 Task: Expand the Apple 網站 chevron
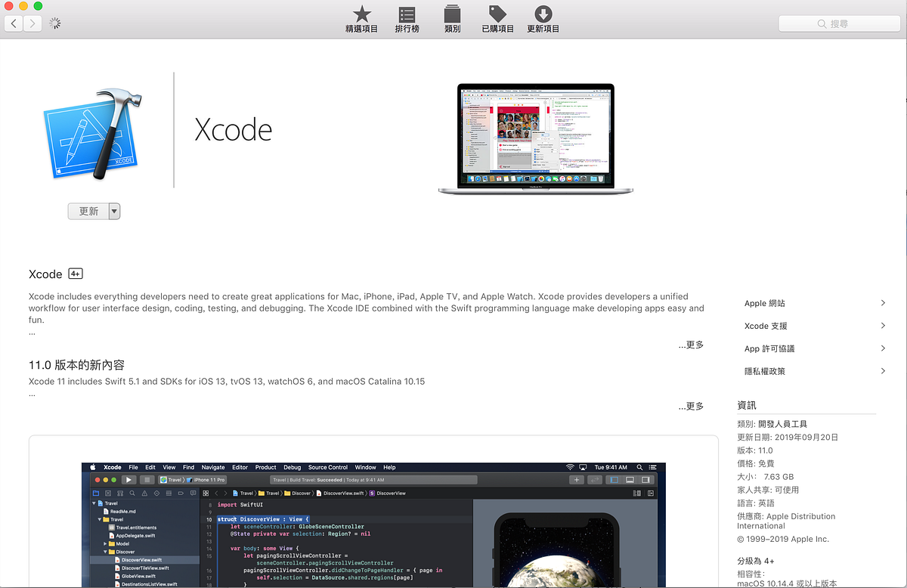882,302
